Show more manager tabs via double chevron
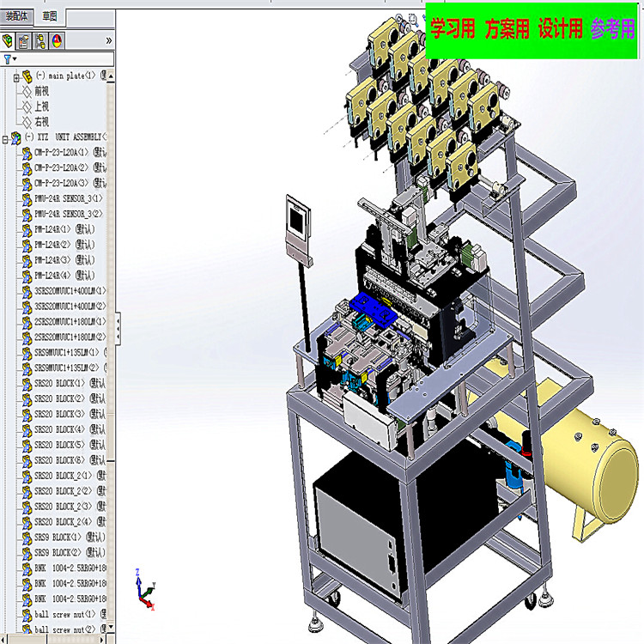 click(108, 40)
